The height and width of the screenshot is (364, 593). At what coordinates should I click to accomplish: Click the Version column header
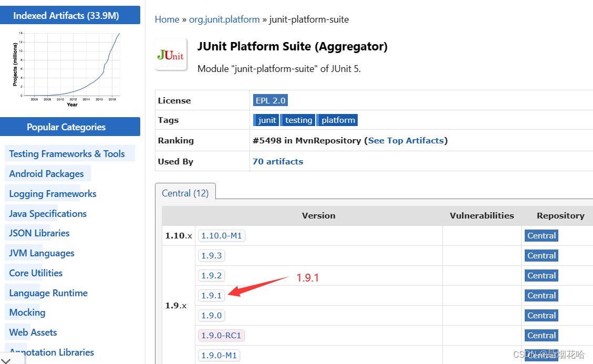click(x=318, y=216)
